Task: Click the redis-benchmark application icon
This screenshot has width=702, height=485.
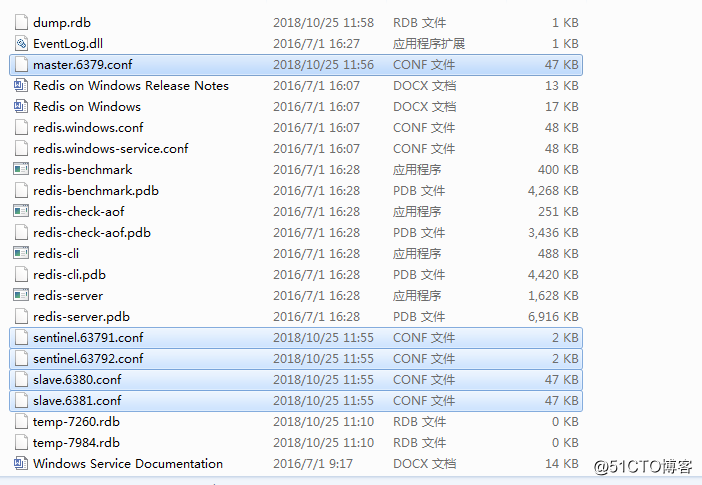Action: [x=21, y=169]
